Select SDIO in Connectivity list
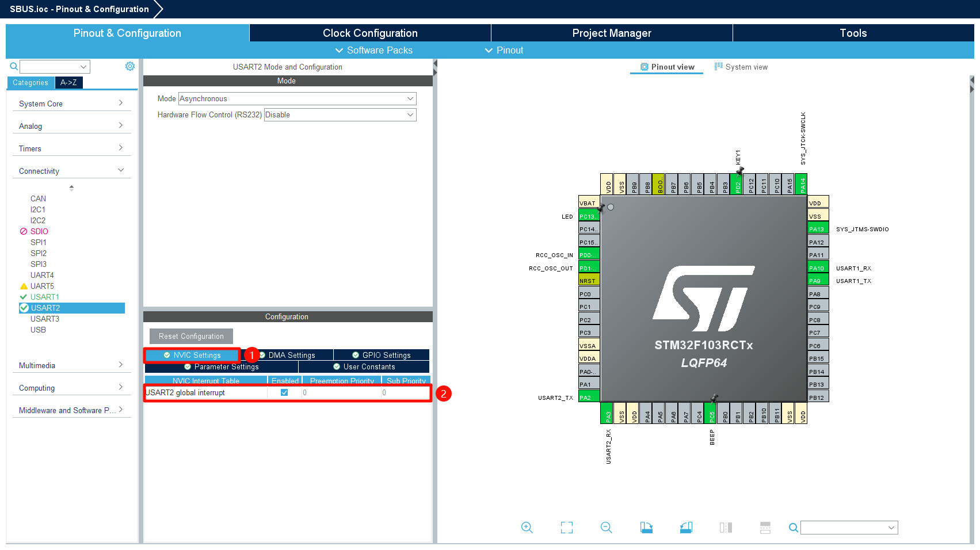Viewport: 980px width, 550px height. [39, 231]
